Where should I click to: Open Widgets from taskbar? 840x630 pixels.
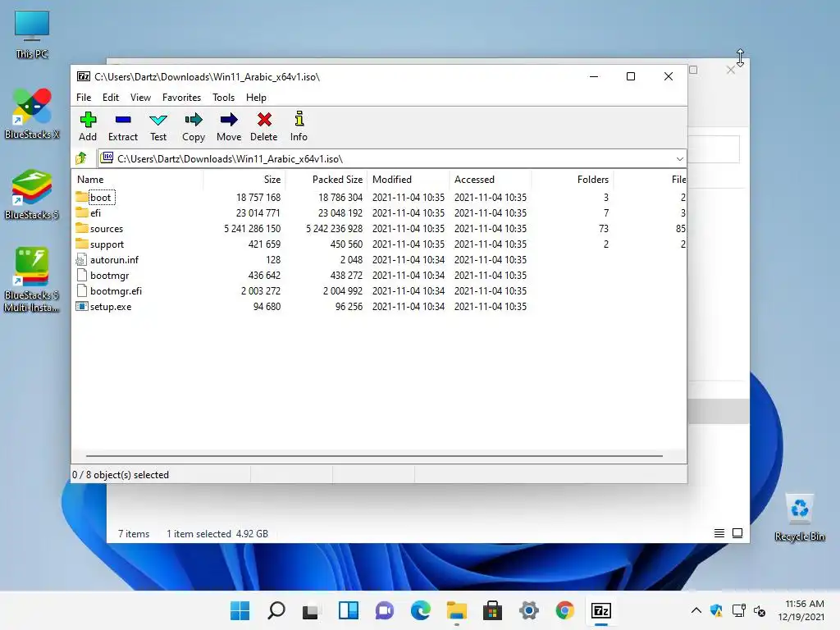(x=349, y=610)
